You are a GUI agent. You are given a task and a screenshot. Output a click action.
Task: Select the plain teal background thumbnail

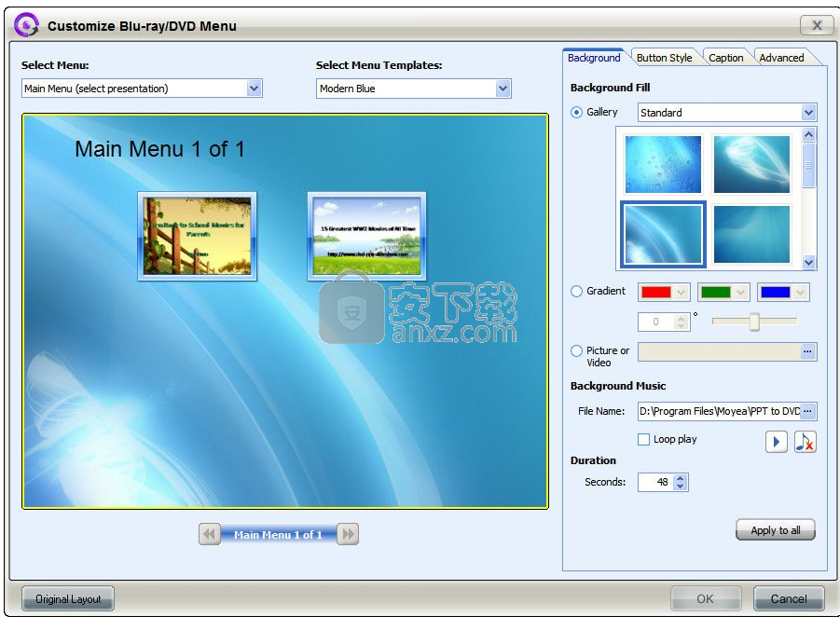click(x=751, y=234)
